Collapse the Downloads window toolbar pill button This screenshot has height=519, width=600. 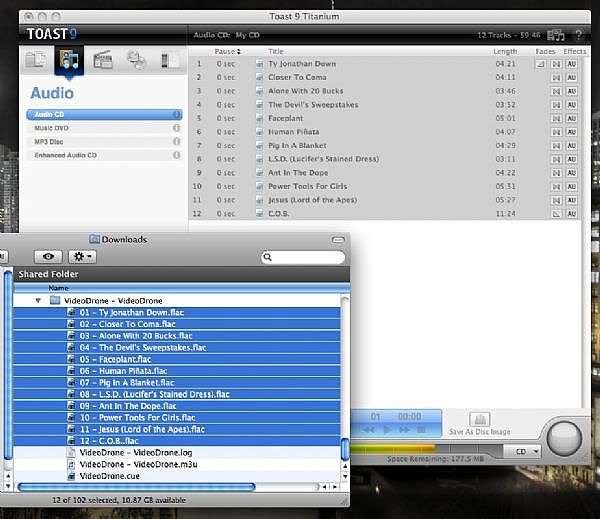point(338,240)
